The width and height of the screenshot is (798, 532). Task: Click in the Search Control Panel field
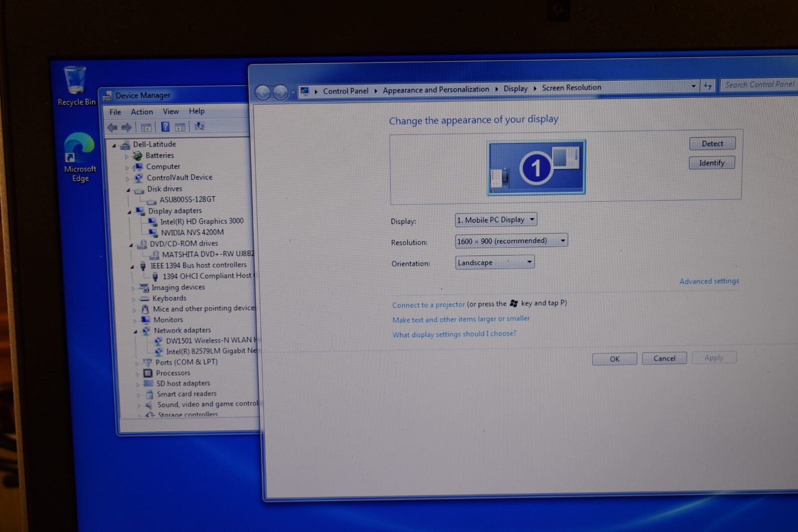coord(759,85)
